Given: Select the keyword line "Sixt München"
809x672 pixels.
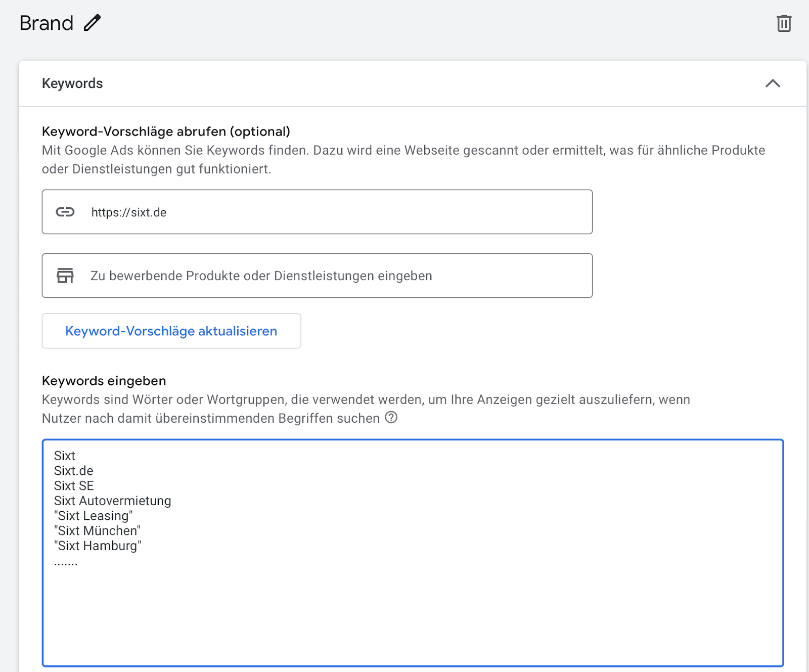Looking at the screenshot, I should (98, 531).
